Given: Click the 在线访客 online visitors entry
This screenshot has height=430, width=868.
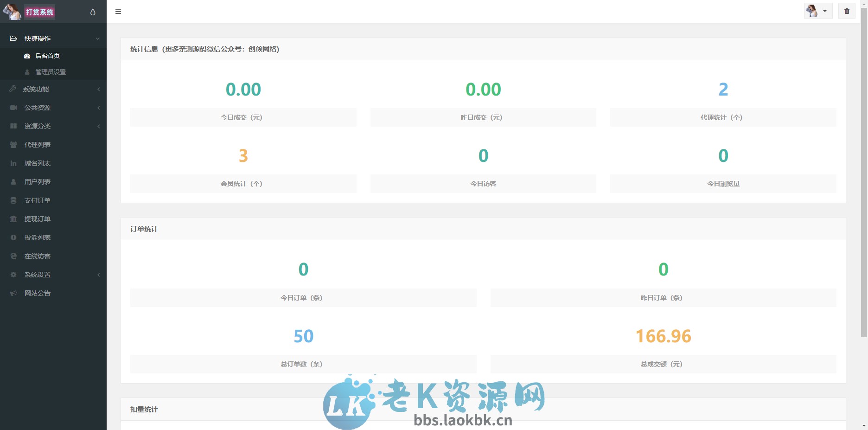Looking at the screenshot, I should point(37,256).
